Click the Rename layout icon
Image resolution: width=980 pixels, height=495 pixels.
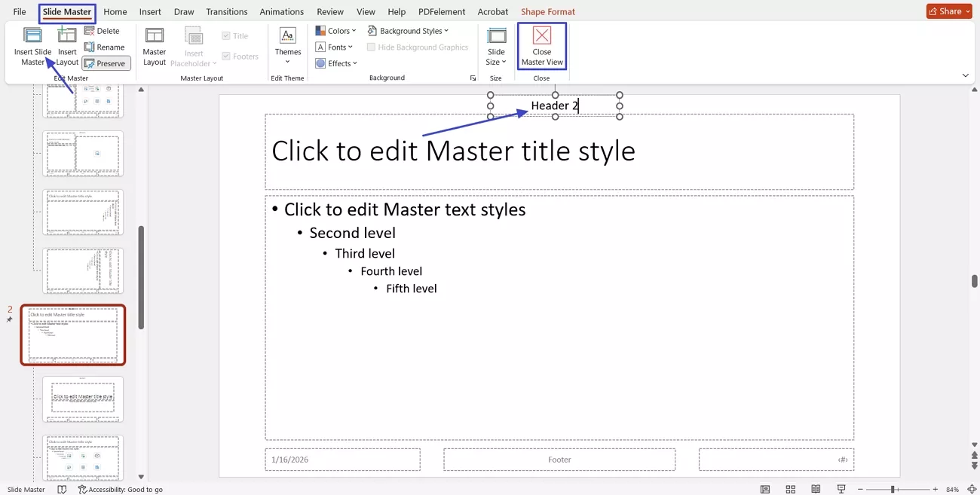click(105, 47)
